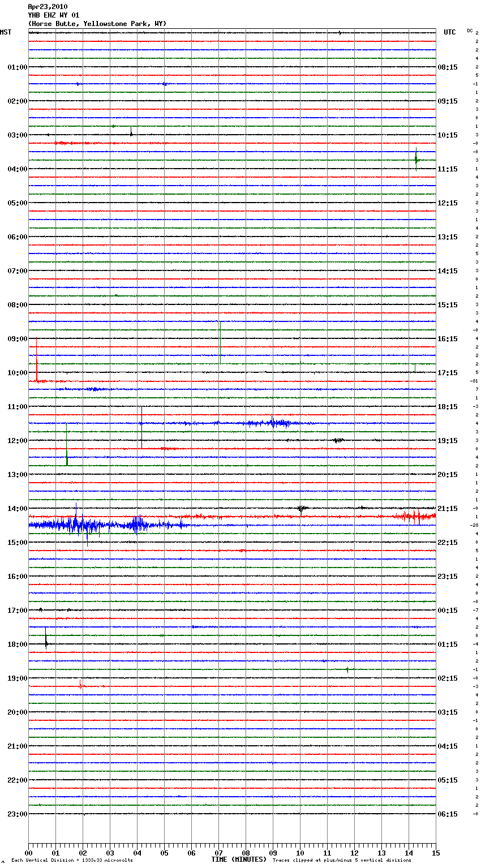This screenshot has width=481, height=868.
Task: Click the DC offset value -7
Action: tap(475, 610)
